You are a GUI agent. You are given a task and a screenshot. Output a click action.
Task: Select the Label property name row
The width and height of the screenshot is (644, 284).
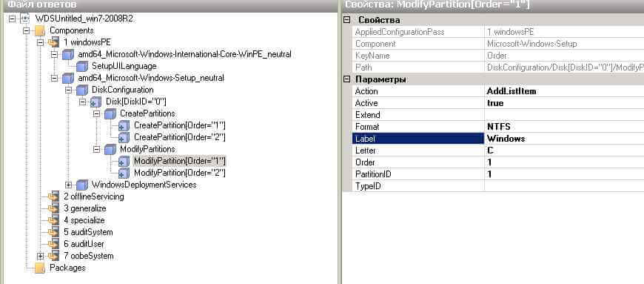tap(418, 139)
